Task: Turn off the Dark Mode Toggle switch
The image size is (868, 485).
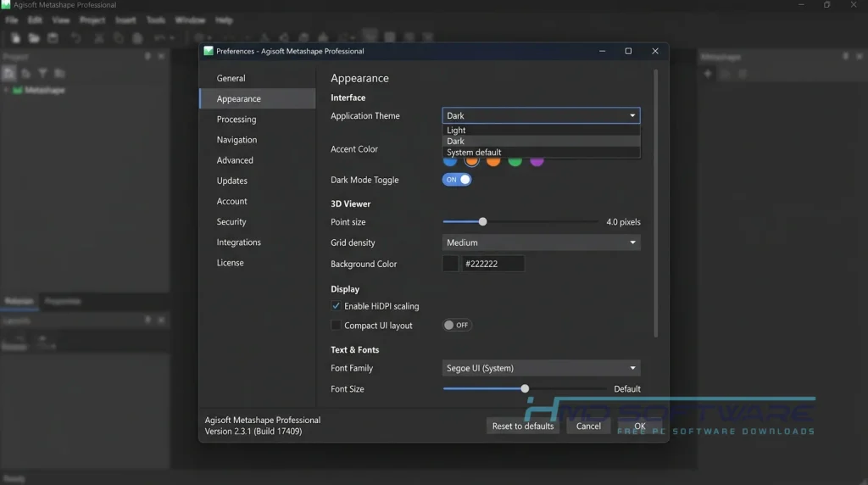Action: pyautogui.click(x=457, y=180)
